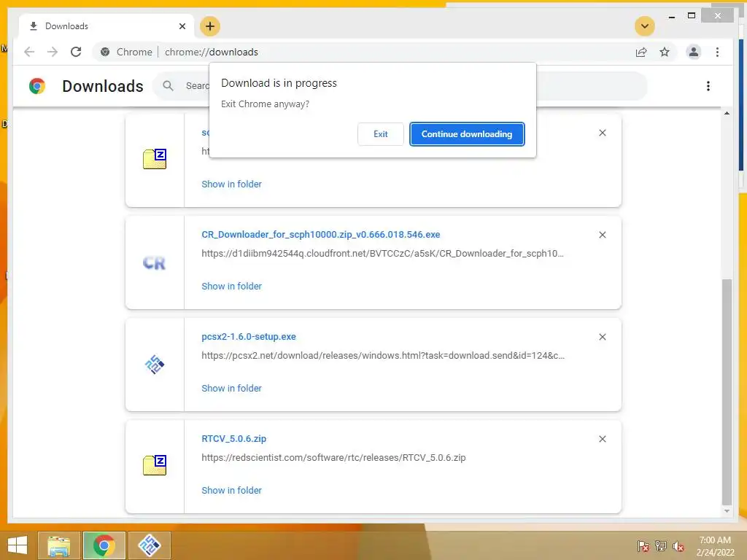This screenshot has height=560, width=747.
Task: Click the scrollbar down arrow
Action: point(727,511)
